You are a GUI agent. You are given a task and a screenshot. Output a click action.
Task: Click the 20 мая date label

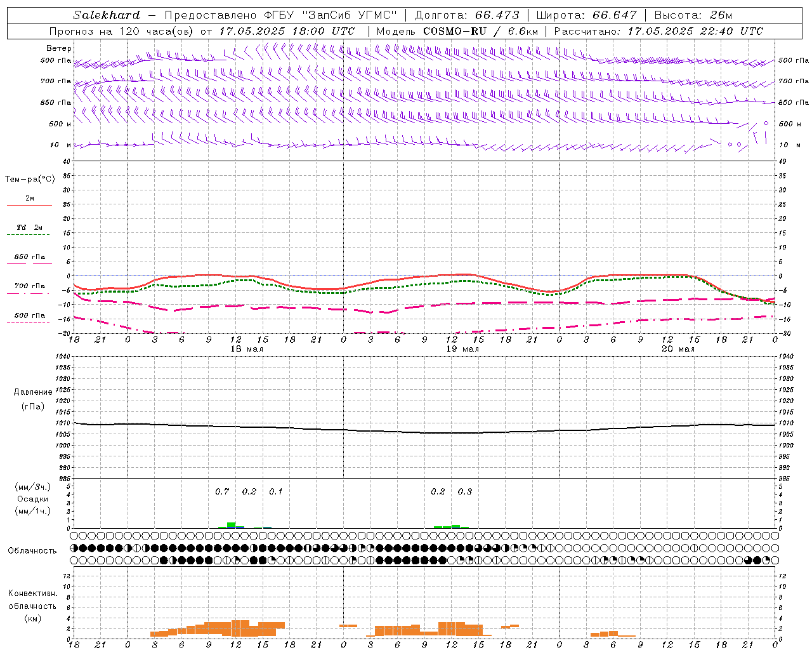(x=678, y=349)
